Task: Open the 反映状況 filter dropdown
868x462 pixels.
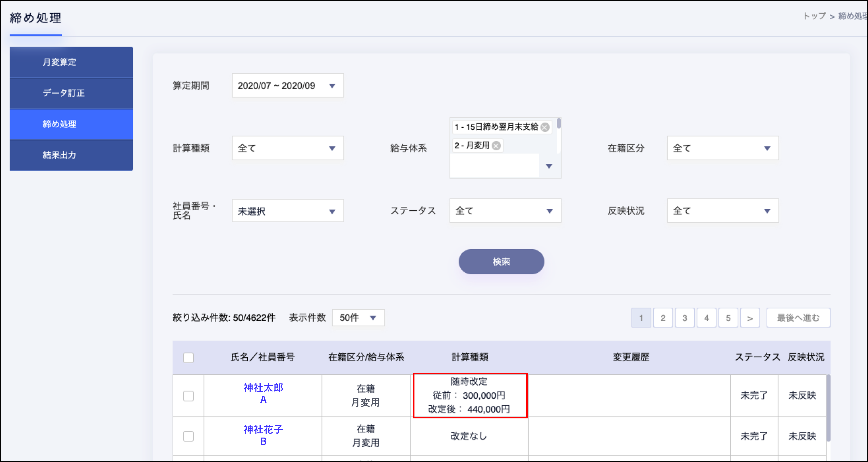Action: point(722,211)
